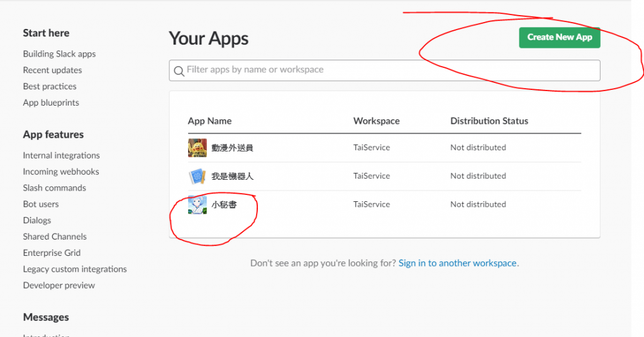The width and height of the screenshot is (644, 337).
Task: Click Not distributed in the 小秘書 row
Action: [x=478, y=204]
